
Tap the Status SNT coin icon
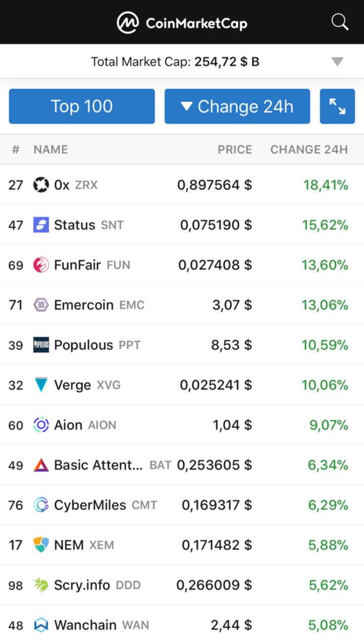(41, 225)
